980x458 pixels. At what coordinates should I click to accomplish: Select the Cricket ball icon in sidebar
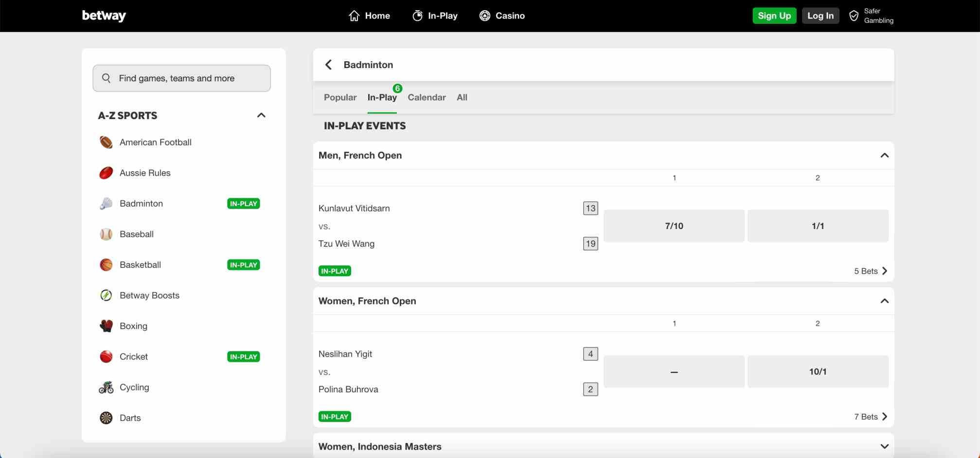[x=106, y=356]
